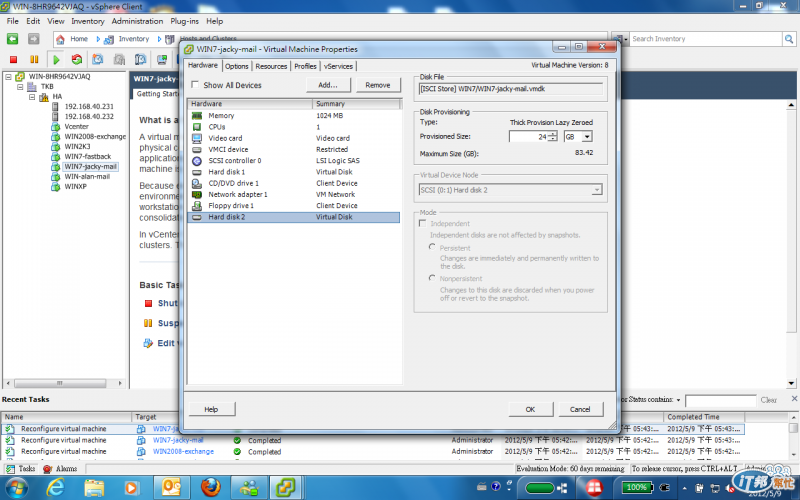Screen dimensions: 800x500
Task: Click the Home icon in navigation bar
Action: click(60, 39)
